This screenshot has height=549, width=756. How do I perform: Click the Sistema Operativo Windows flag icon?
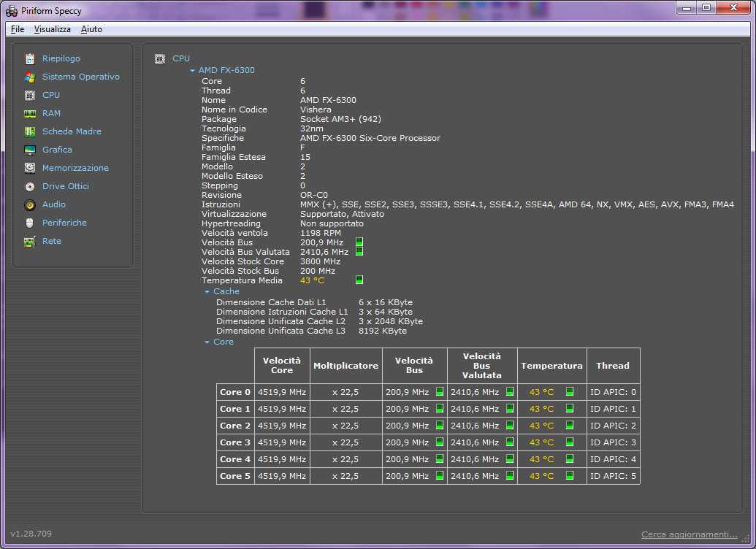pyautogui.click(x=30, y=77)
